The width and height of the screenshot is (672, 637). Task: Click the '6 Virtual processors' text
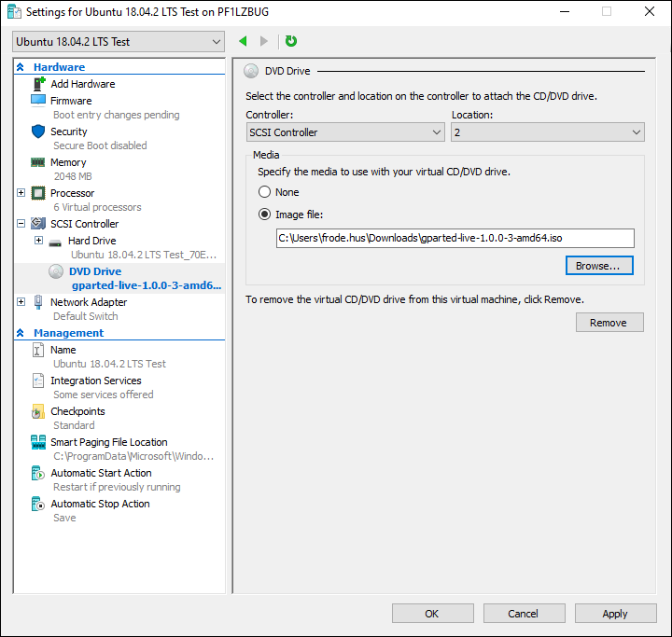[97, 207]
